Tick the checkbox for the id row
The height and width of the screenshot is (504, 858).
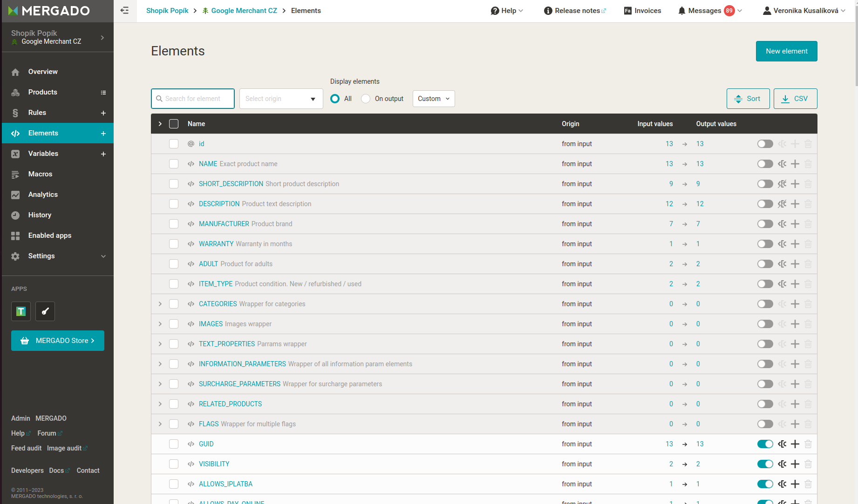tap(174, 144)
